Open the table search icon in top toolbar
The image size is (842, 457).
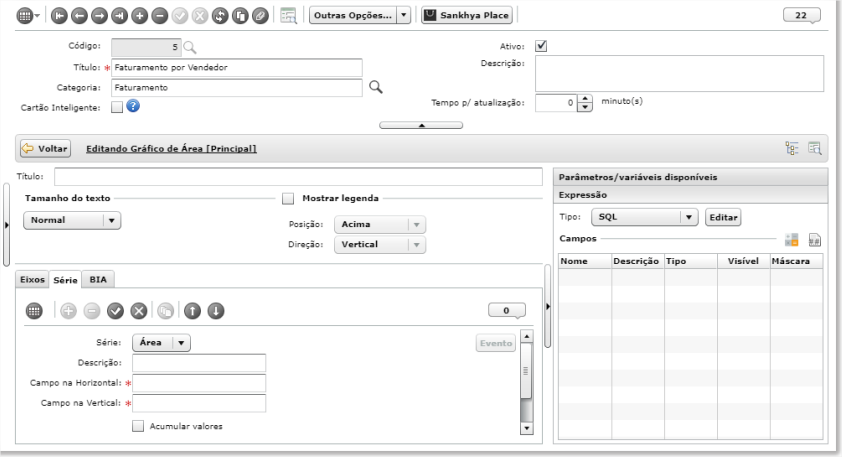point(288,16)
